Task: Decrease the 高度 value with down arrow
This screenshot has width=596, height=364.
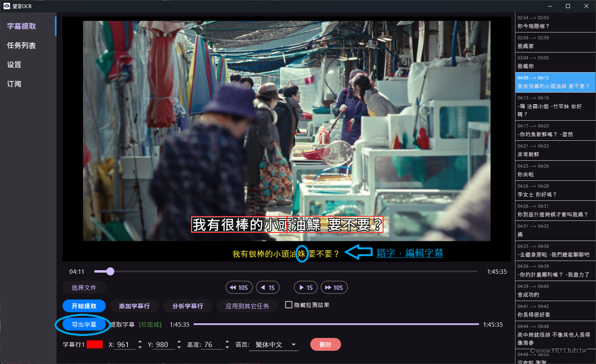Action: (x=227, y=347)
